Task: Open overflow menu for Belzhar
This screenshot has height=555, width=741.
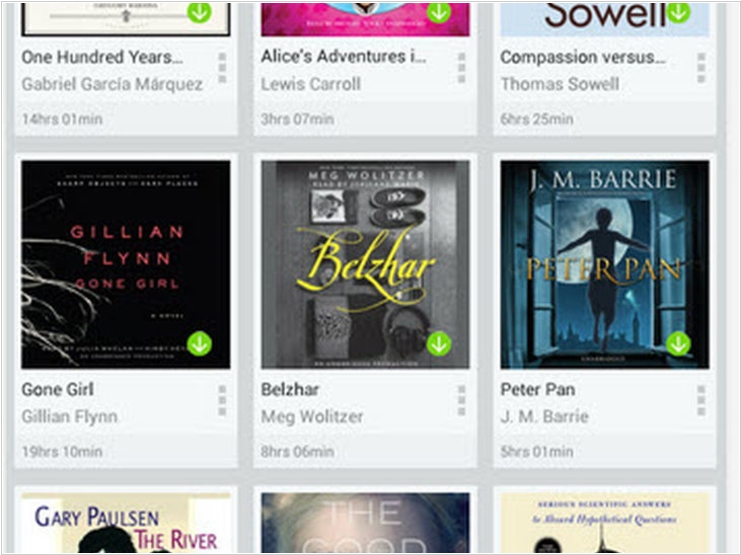Action: pos(462,400)
